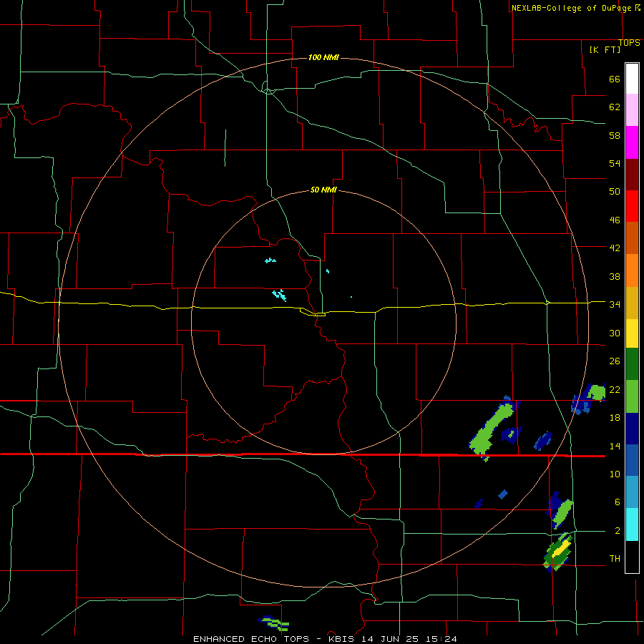Select the legend value 18
The width and height of the screenshot is (644, 644).
(x=615, y=418)
